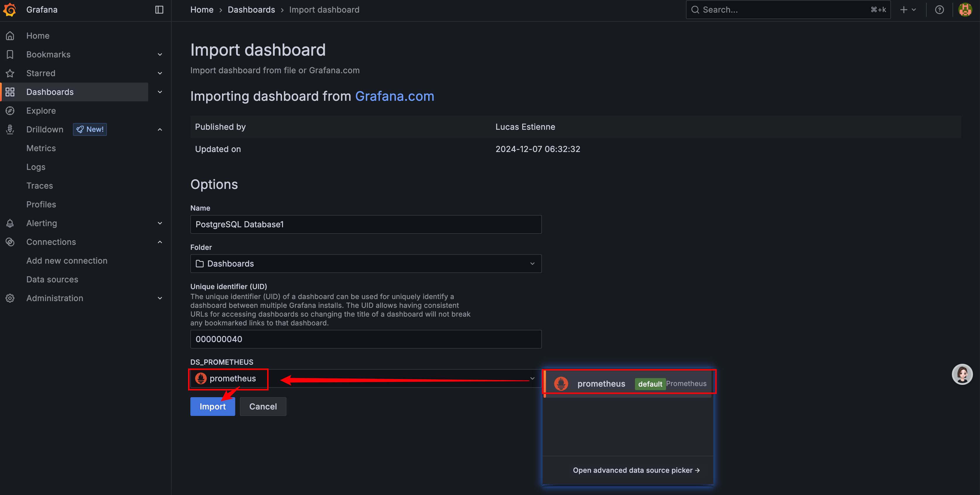Click the Prometheus flame icon in picker option
The height and width of the screenshot is (495, 980).
561,383
